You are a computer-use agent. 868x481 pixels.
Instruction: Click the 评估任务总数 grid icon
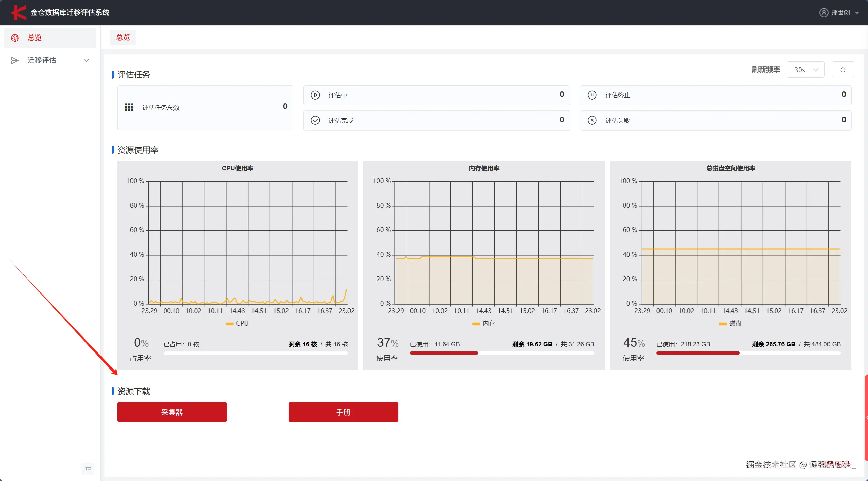(x=129, y=107)
